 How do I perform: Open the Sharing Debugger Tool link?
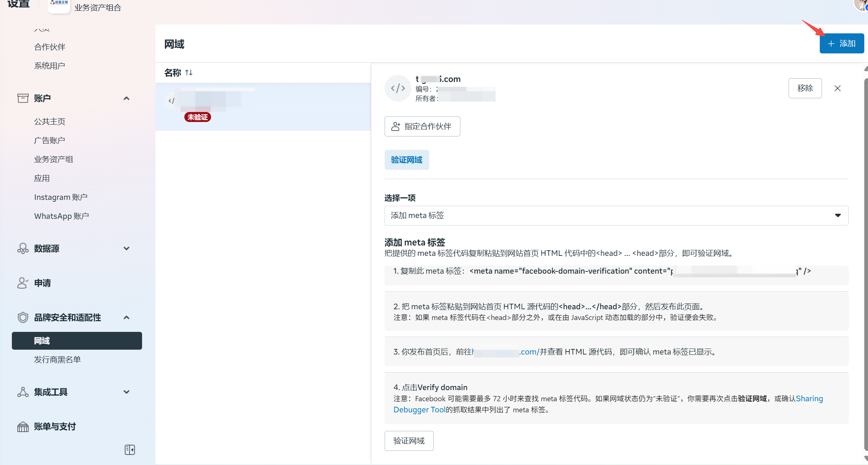click(x=419, y=410)
